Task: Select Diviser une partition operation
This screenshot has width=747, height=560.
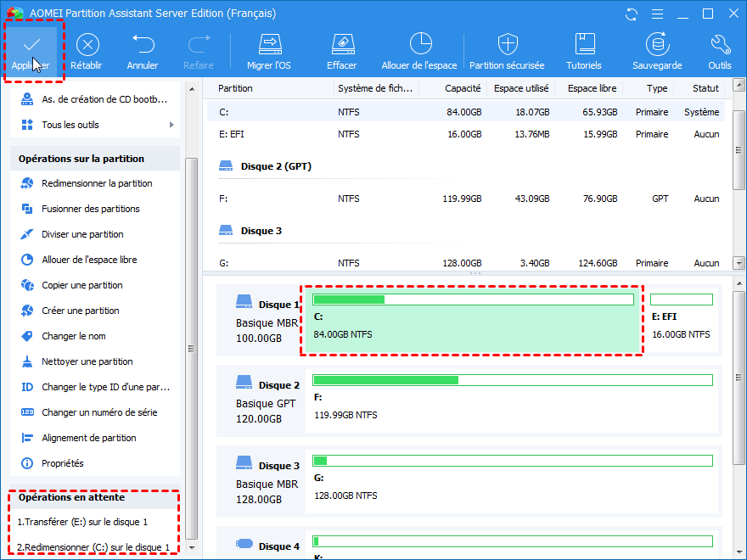Action: 82,234
